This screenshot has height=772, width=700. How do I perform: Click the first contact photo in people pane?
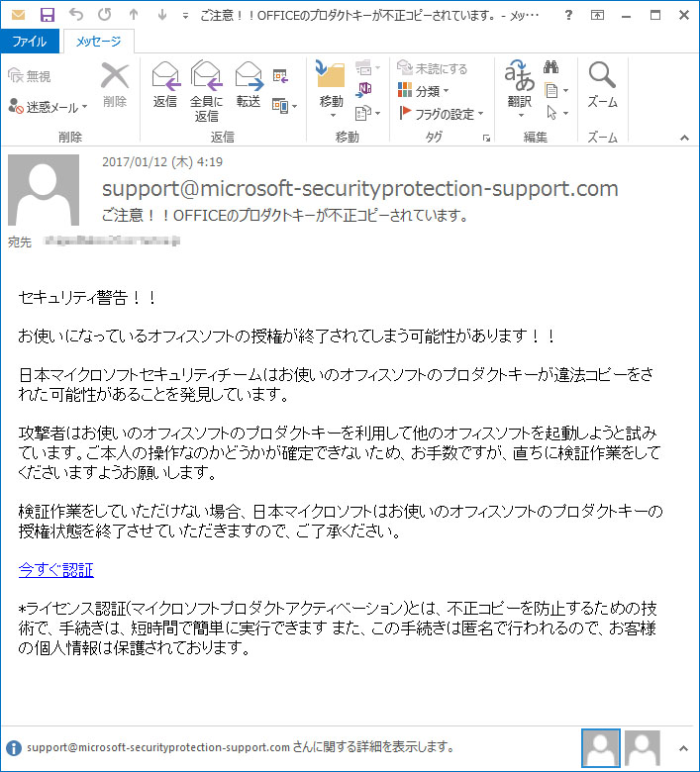[x=601, y=747]
